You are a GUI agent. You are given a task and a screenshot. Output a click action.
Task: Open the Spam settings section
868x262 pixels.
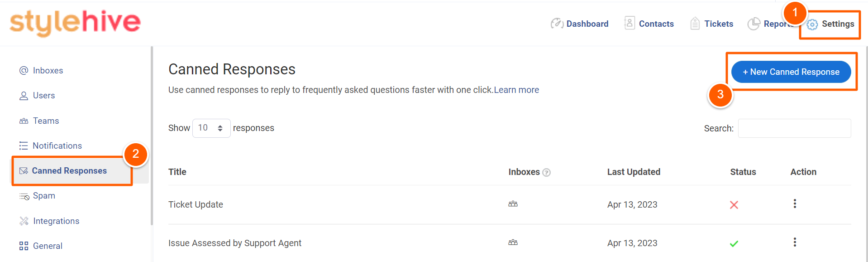click(37, 196)
